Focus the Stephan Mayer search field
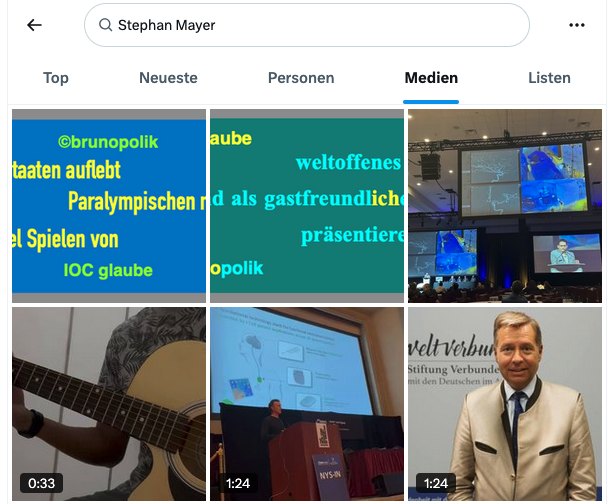The height and width of the screenshot is (504, 613). click(307, 25)
